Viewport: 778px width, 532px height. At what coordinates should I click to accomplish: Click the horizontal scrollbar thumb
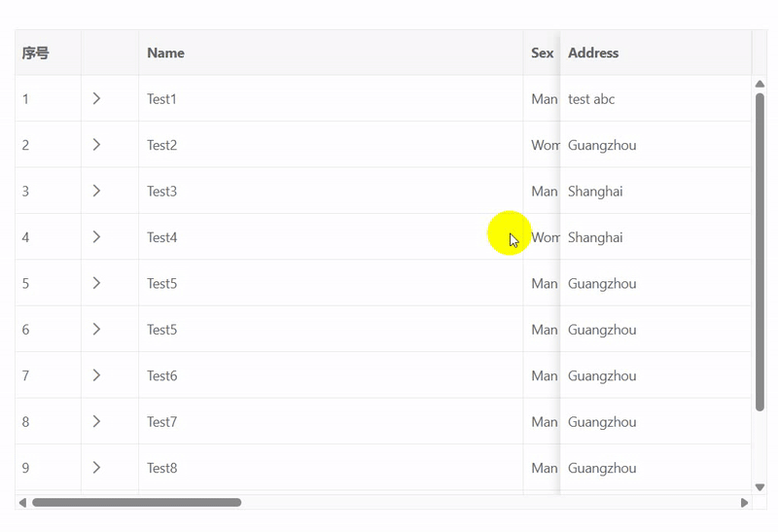pyautogui.click(x=136, y=503)
